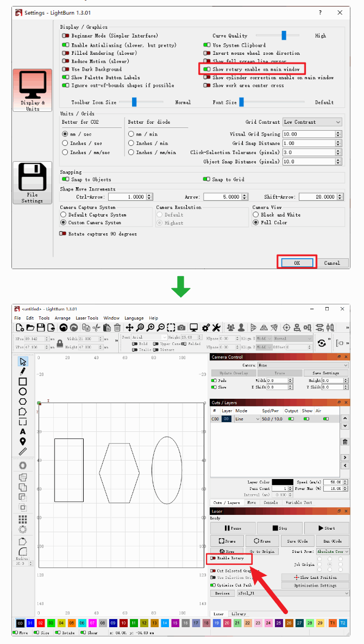The height and width of the screenshot is (644, 364).
Task: Toggle Show work area center cross
Action: coord(207,85)
